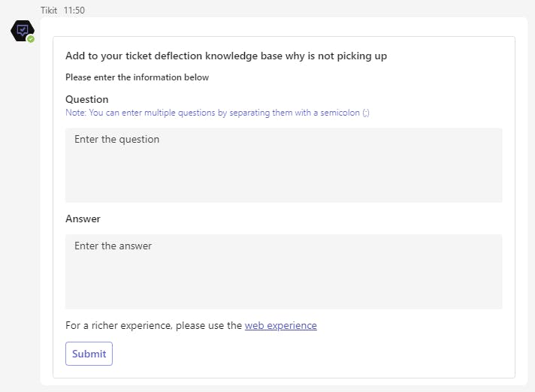Click the word "Tikit" above the card
This screenshot has width=535, height=392.
click(x=50, y=10)
